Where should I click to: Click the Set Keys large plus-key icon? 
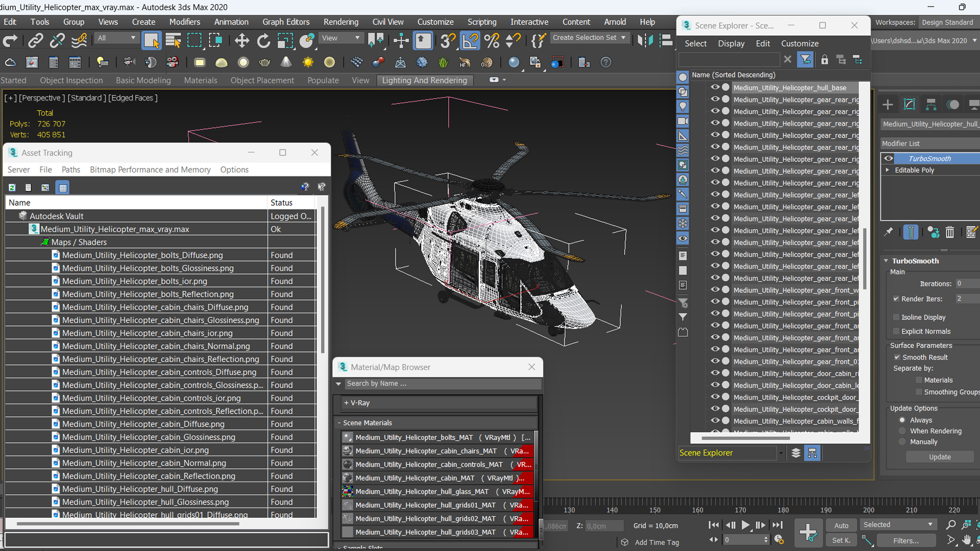pos(808,533)
